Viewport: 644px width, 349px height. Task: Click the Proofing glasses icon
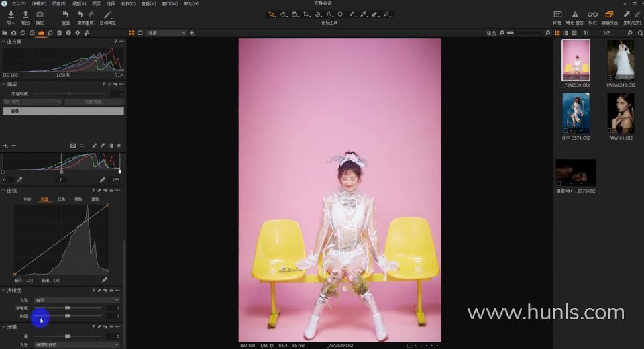(x=592, y=15)
